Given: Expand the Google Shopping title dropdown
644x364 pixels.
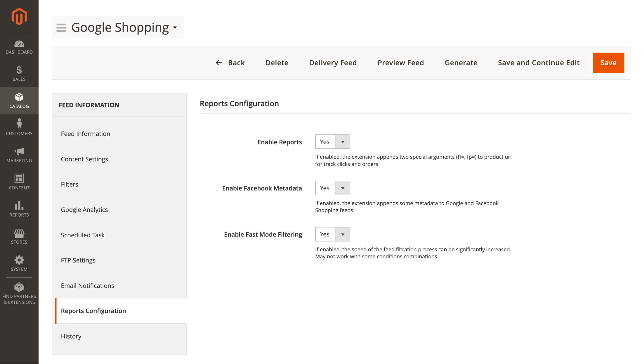Looking at the screenshot, I should click(x=175, y=28).
